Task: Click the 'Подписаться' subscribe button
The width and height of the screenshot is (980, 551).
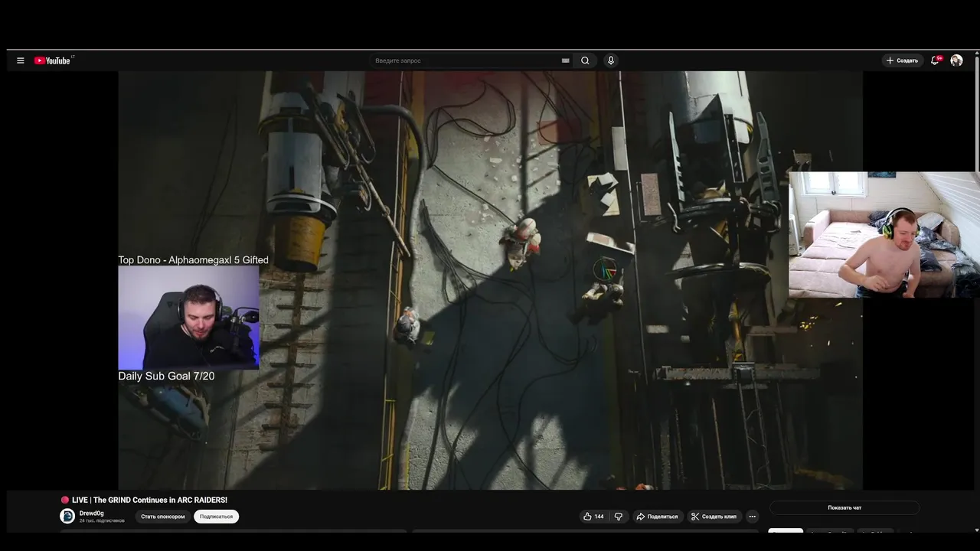Action: [x=216, y=517]
